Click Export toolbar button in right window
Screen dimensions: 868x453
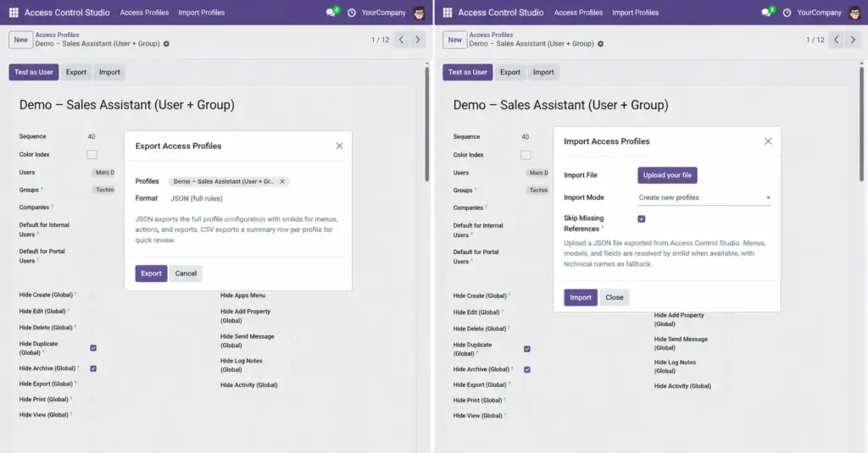click(x=510, y=72)
